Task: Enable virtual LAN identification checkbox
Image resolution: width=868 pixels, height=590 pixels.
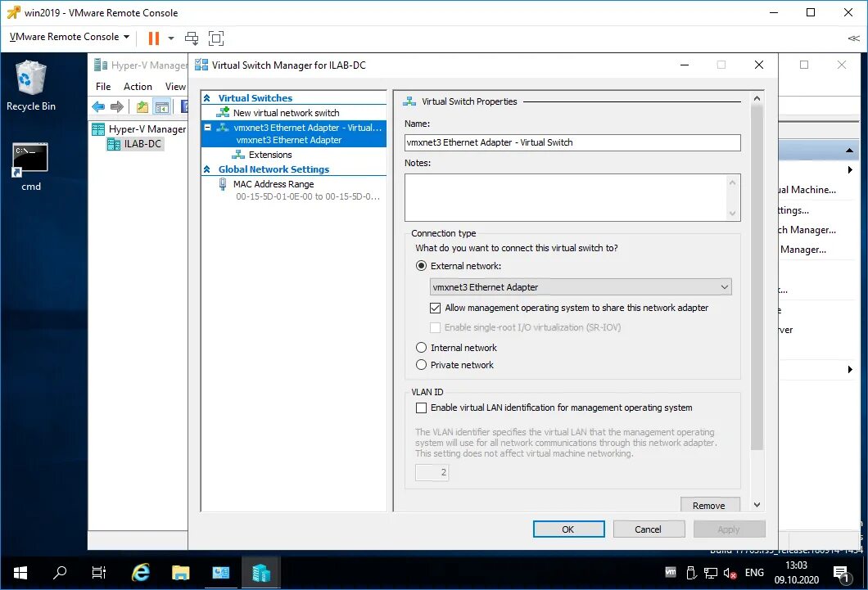Action: 421,408
